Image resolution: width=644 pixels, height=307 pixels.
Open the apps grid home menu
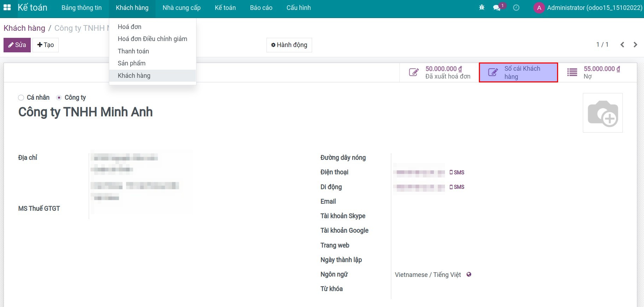click(7, 7)
